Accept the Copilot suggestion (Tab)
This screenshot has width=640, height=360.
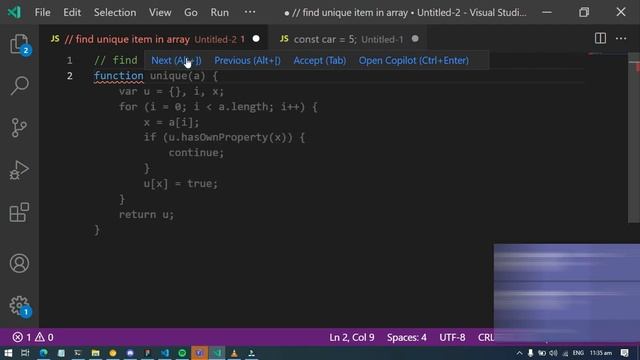click(320, 60)
